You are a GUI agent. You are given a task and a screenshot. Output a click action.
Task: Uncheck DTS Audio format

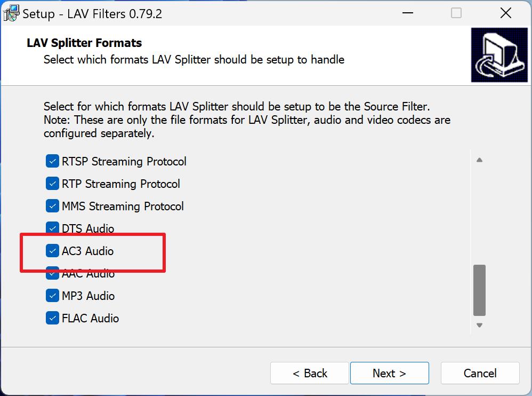coord(52,228)
